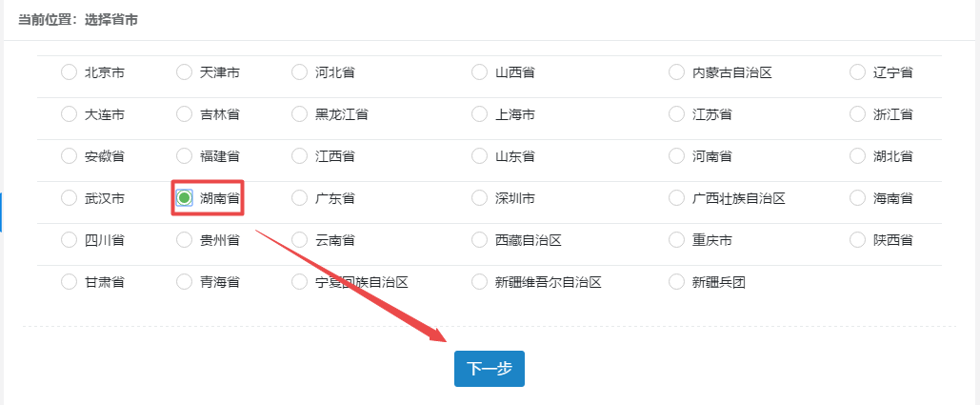Click the selected 湖南省 radio button

tap(185, 198)
